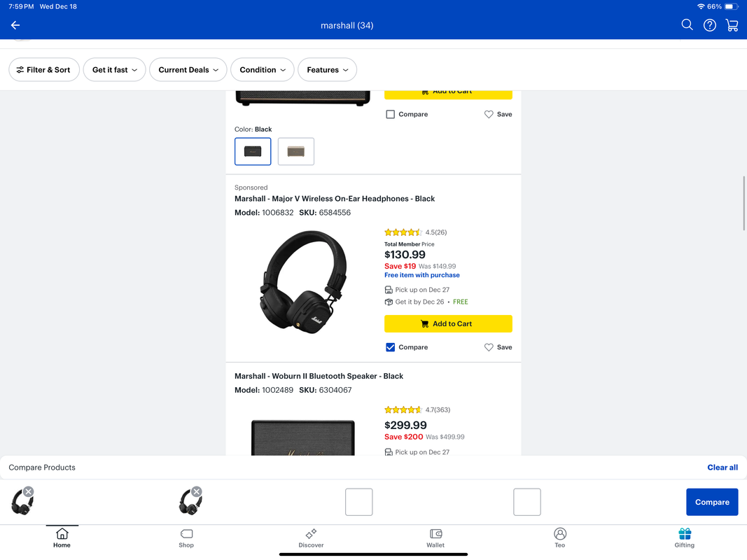Save the speaker above Color: Black
747x560 pixels.
[498, 114]
